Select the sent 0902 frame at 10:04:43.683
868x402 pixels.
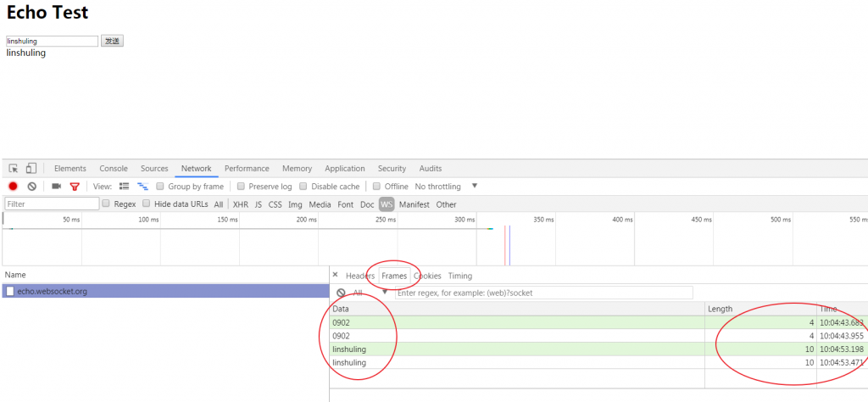pyautogui.click(x=598, y=322)
